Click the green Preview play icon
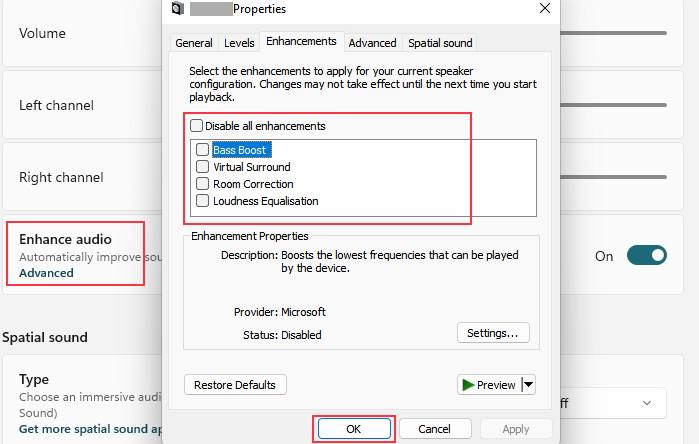699x444 pixels. (x=467, y=385)
